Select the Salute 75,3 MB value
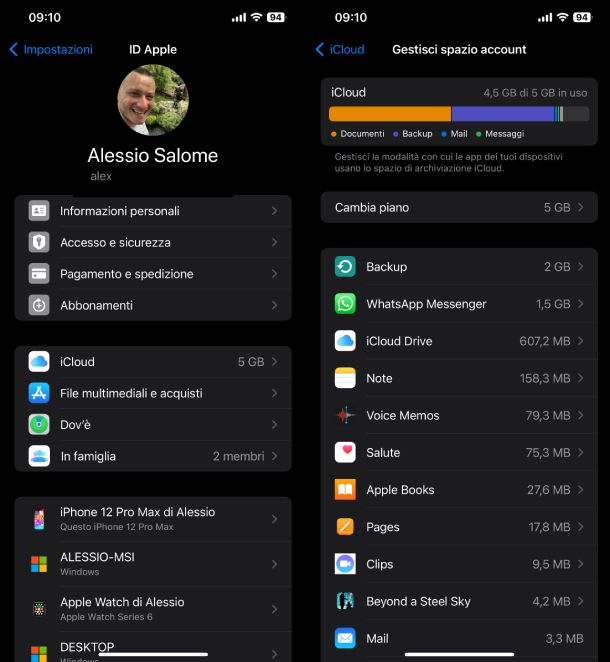Viewport: 610px width, 662px height. click(548, 453)
